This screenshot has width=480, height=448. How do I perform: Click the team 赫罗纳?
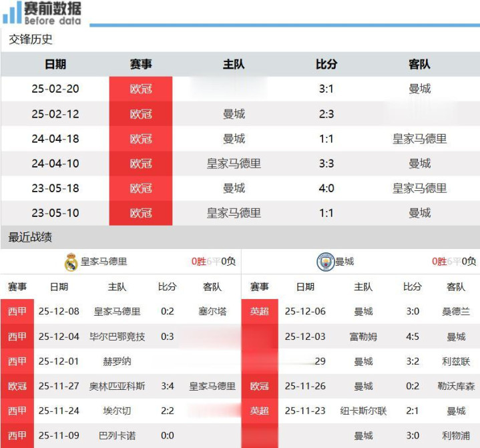click(x=117, y=361)
